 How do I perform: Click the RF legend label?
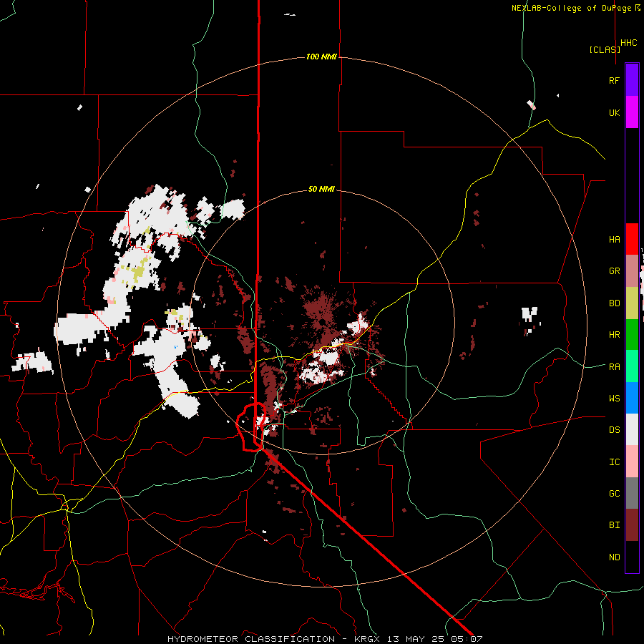614,80
